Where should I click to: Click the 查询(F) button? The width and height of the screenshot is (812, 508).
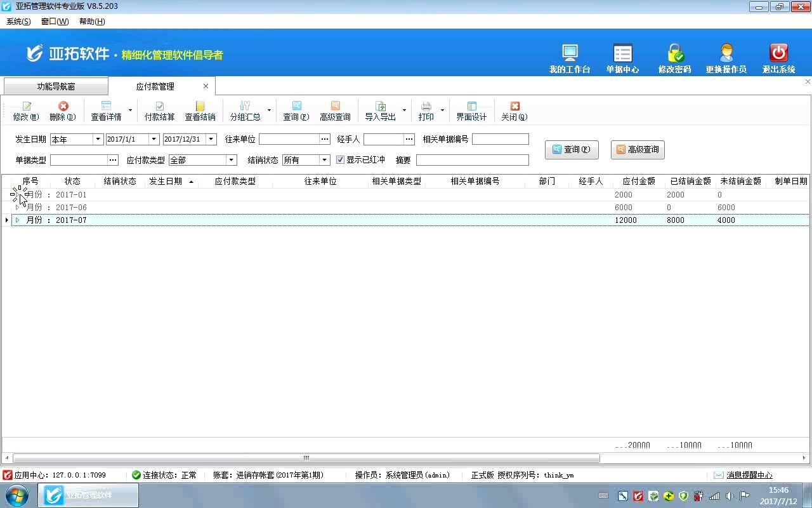coord(570,149)
